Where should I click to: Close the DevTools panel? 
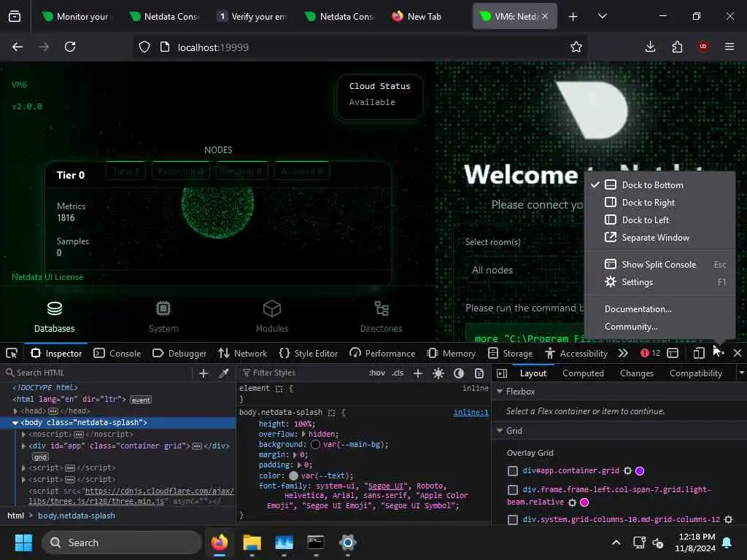[738, 354]
